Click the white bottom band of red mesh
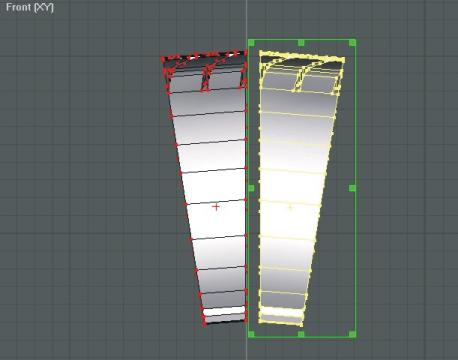458x360 pixels. tap(224, 311)
